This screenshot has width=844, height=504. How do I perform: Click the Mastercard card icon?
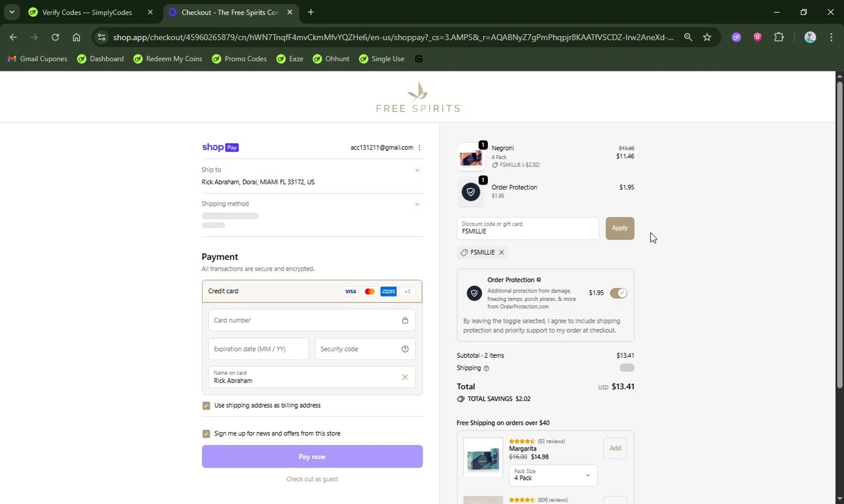pos(370,291)
